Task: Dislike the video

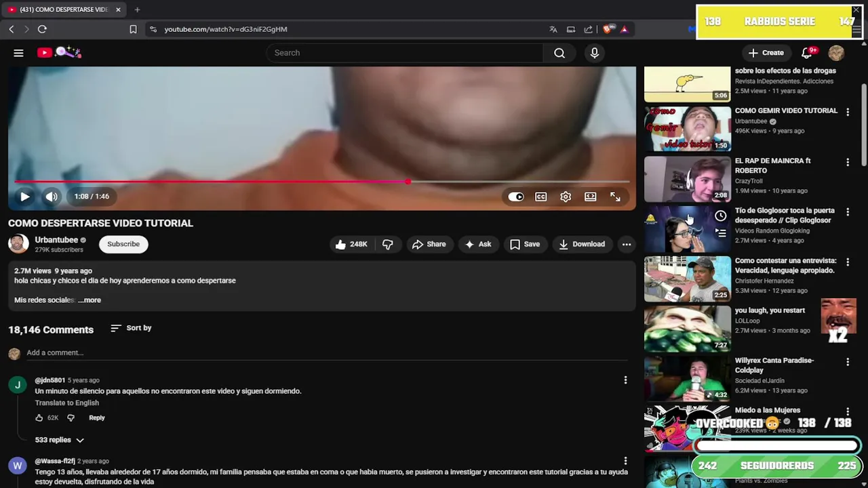Action: (388, 244)
